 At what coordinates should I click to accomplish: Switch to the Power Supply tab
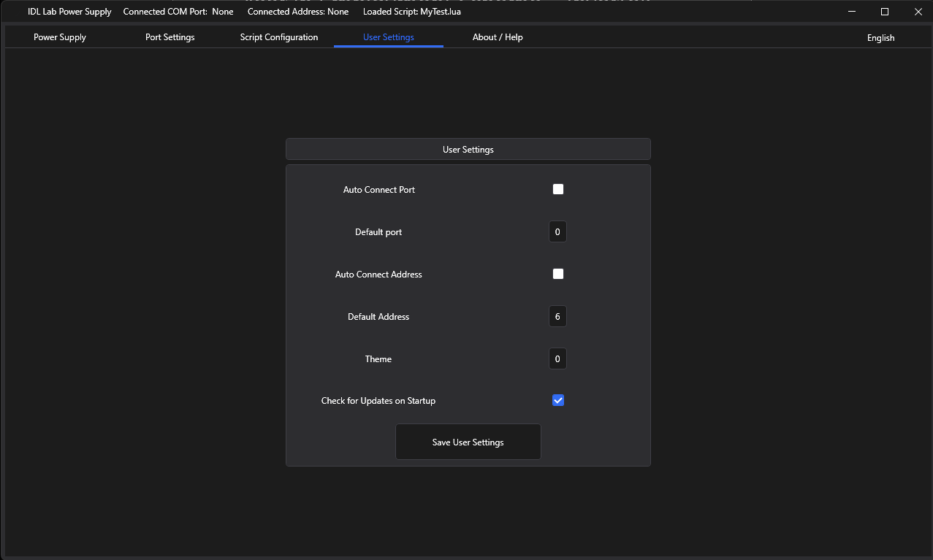click(60, 37)
